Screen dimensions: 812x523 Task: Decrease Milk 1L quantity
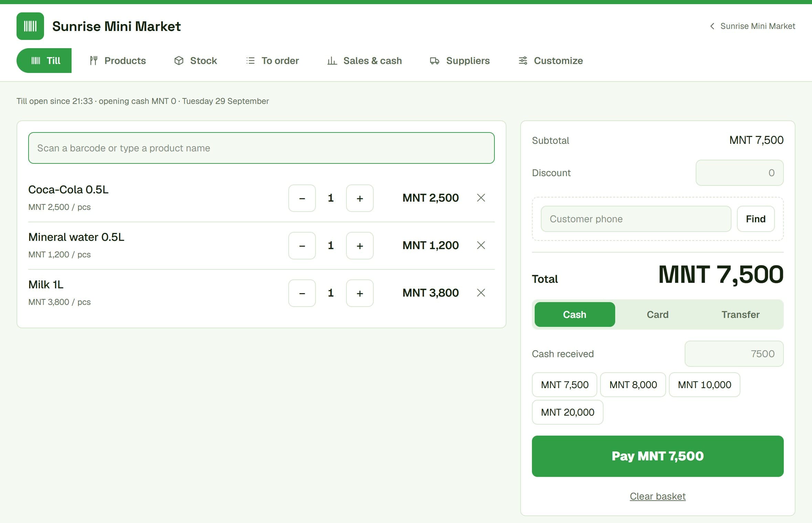click(302, 293)
